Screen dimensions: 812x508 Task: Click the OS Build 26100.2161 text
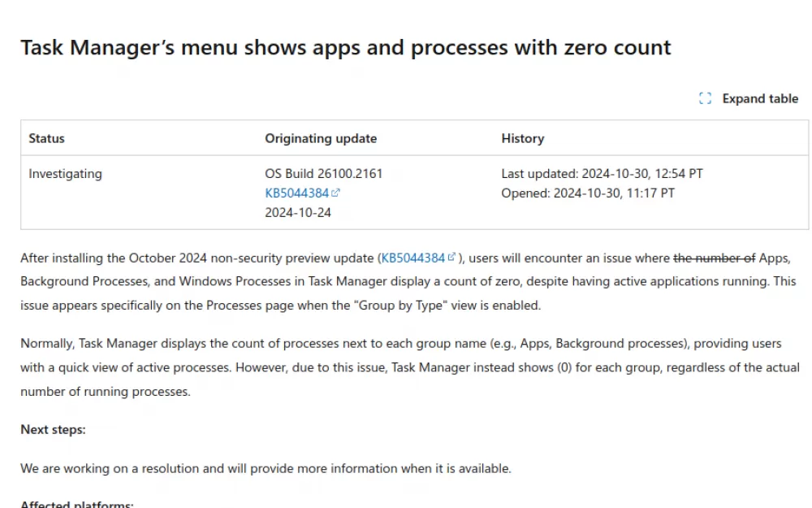(x=324, y=174)
